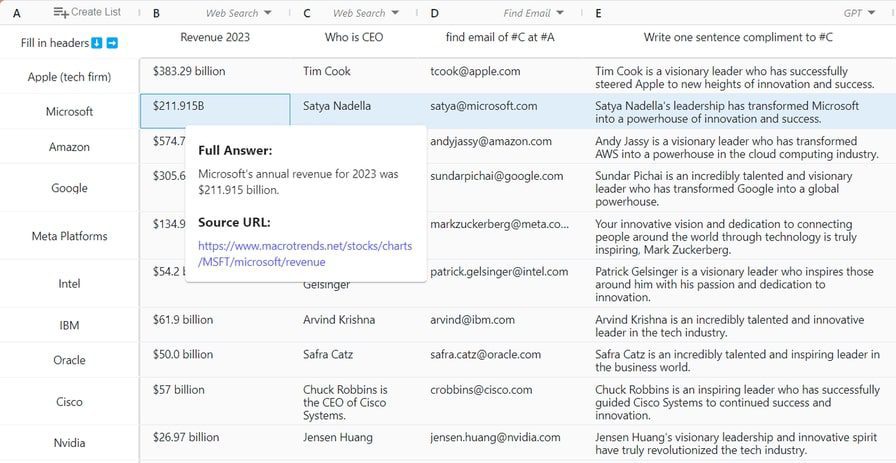Click the Fill in headers label
This screenshot has height=463, width=896.
click(x=55, y=43)
